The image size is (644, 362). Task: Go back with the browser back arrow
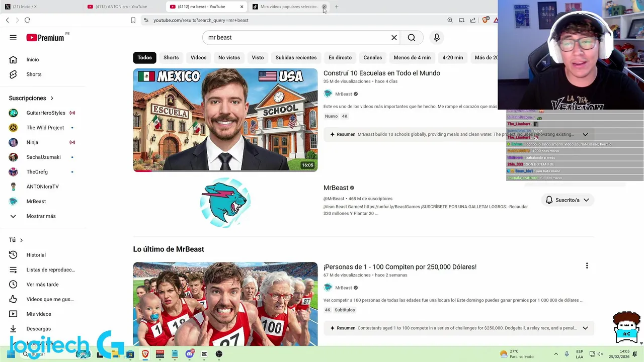(7, 20)
